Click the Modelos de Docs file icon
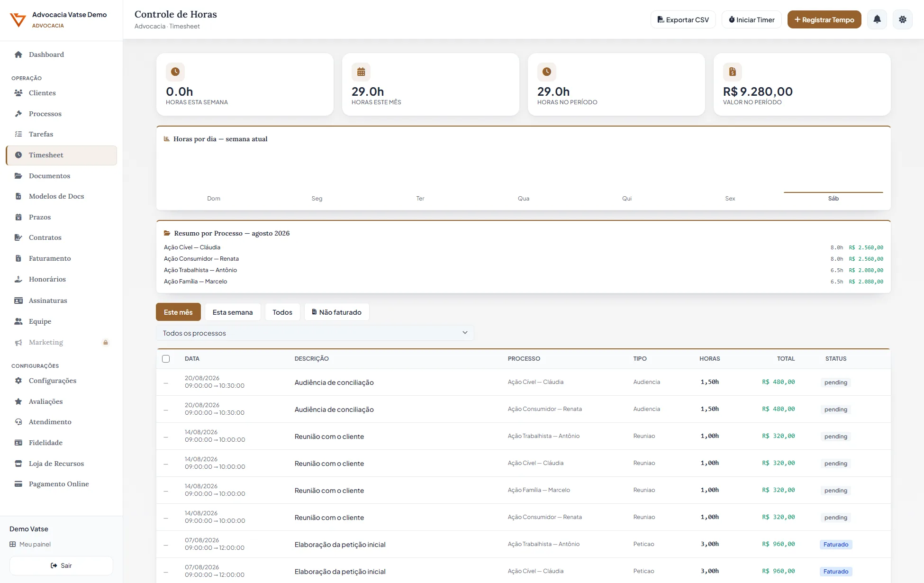Screen dimensions: 924x583 tap(18, 196)
